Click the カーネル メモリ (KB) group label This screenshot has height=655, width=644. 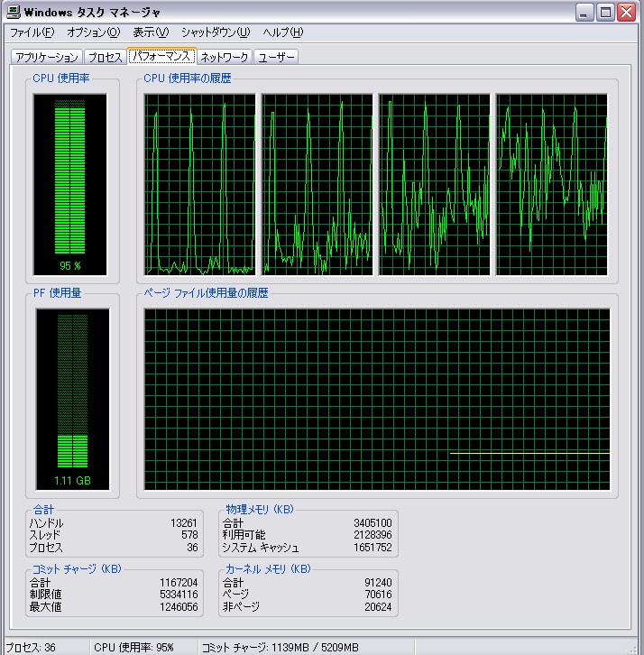tap(268, 569)
